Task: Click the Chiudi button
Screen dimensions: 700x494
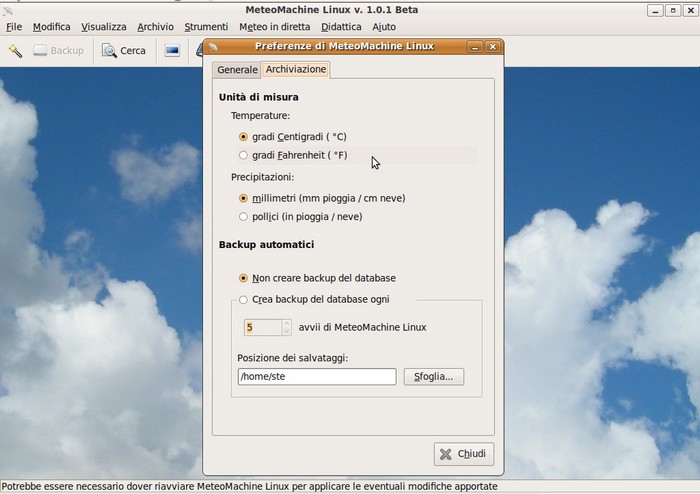Action: [464, 454]
